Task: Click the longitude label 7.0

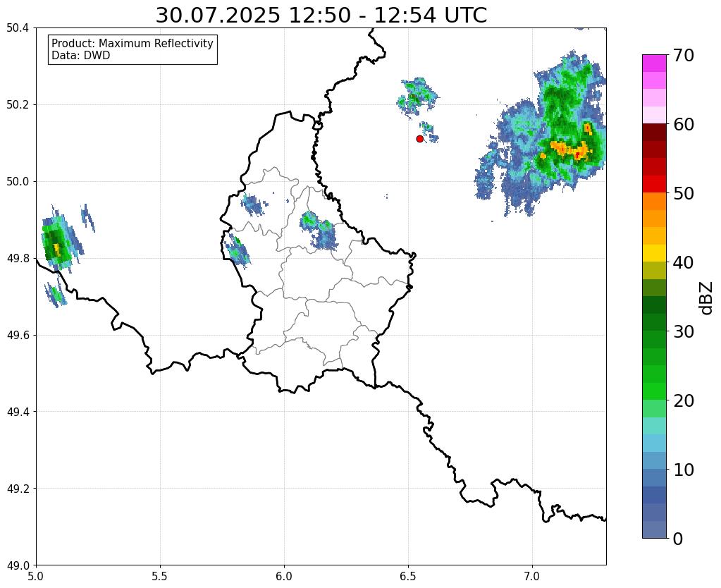Action: coord(533,576)
